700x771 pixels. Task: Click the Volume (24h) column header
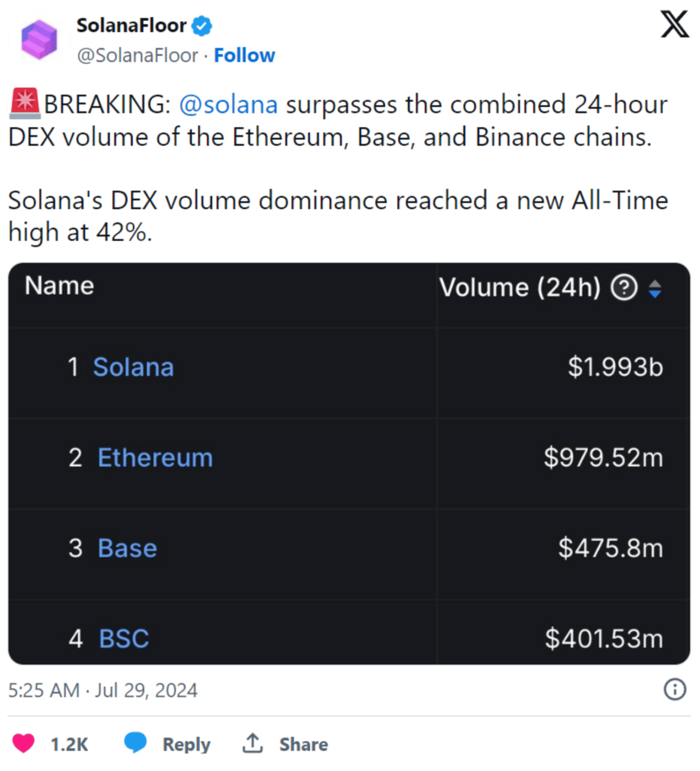pos(520,287)
